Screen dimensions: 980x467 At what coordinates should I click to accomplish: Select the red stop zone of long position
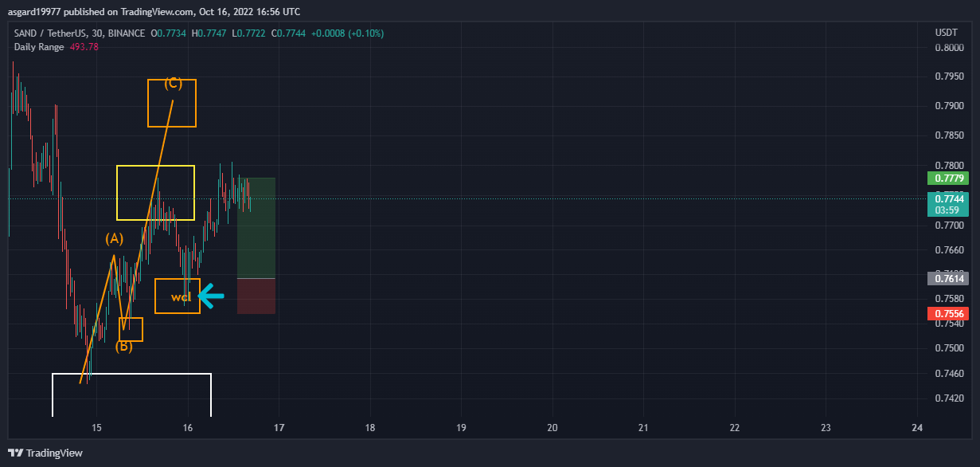coord(256,296)
